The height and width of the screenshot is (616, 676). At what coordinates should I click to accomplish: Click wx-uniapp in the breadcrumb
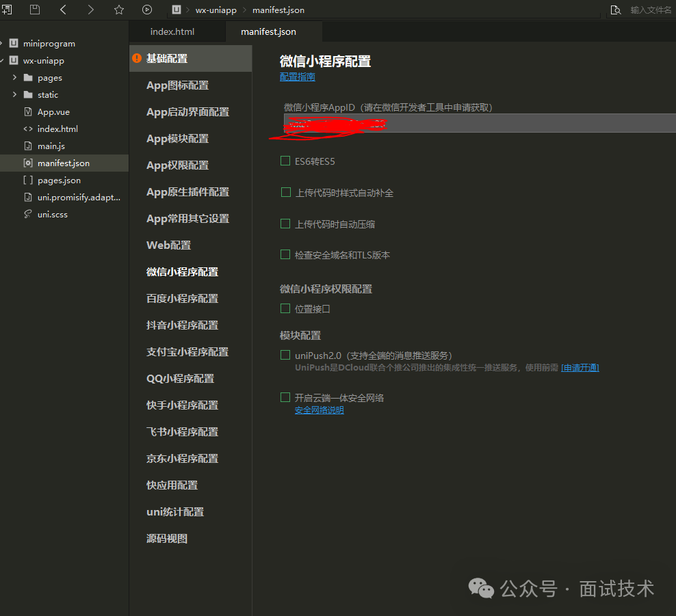(216, 10)
